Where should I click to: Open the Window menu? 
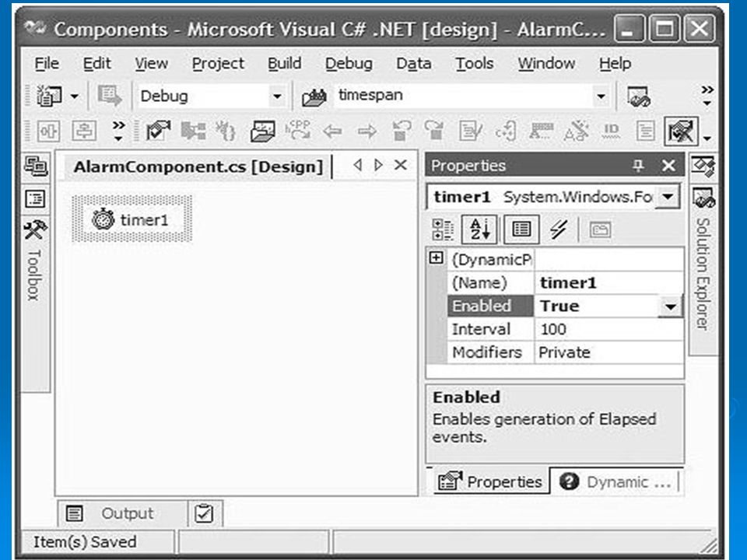point(546,63)
